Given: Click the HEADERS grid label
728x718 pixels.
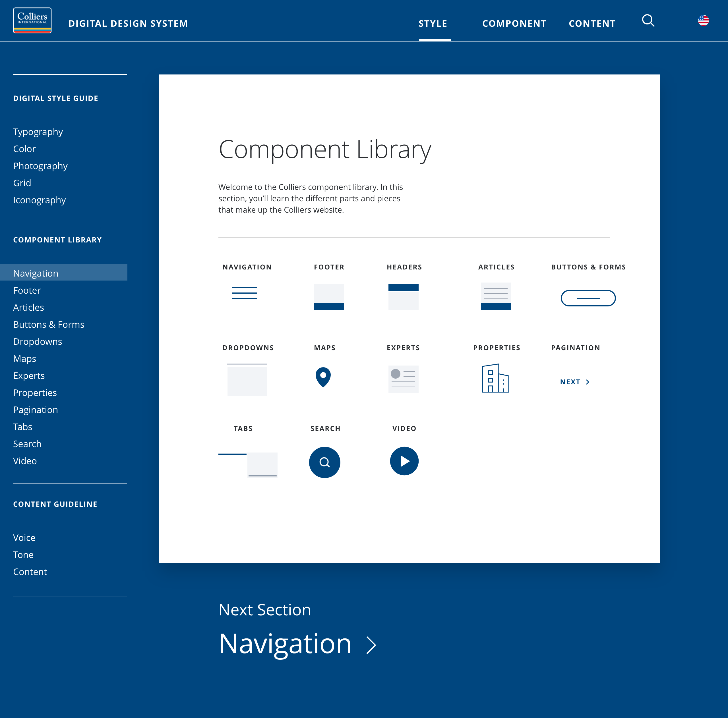Looking at the screenshot, I should click(x=404, y=267).
